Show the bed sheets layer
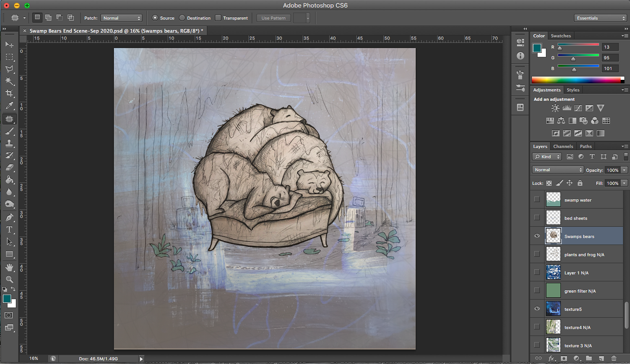 (537, 218)
